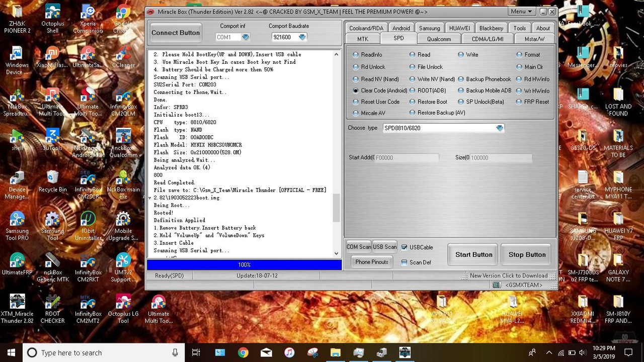Click the Start Addr input field

coord(407,158)
